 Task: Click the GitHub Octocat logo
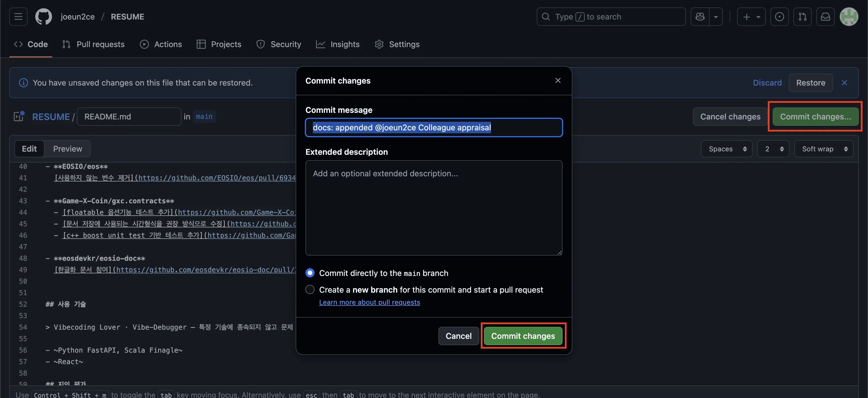click(43, 17)
